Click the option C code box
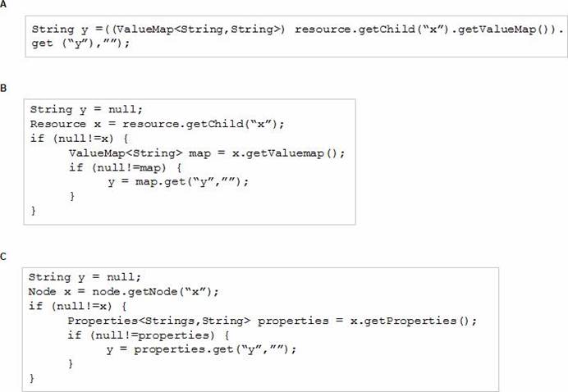The width and height of the screenshot is (568, 392). (x=260, y=330)
